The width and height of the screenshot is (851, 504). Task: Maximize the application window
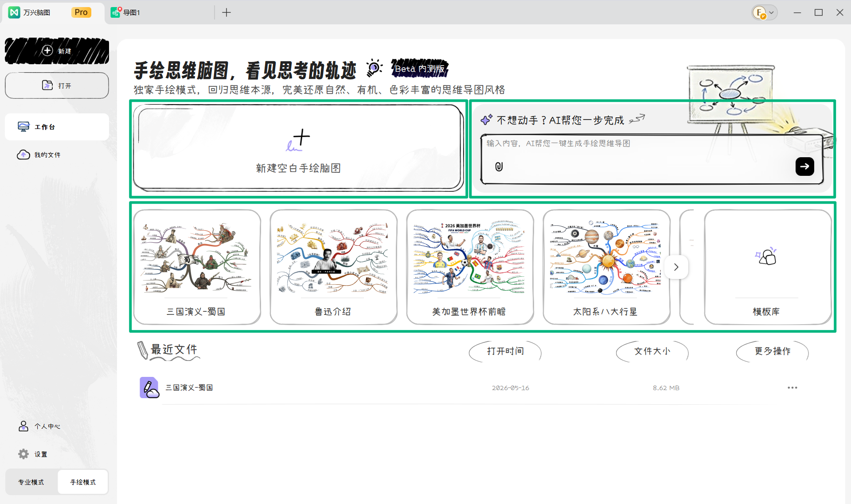pyautogui.click(x=819, y=12)
